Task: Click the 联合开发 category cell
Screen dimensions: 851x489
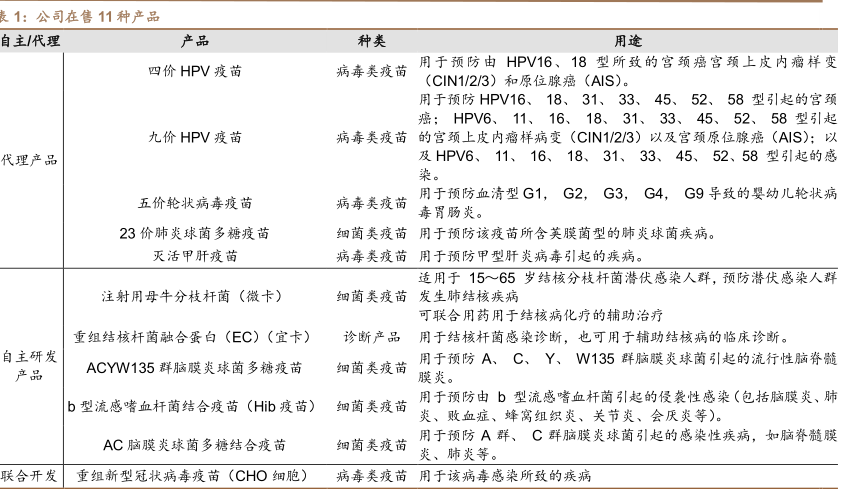Action: (x=29, y=476)
